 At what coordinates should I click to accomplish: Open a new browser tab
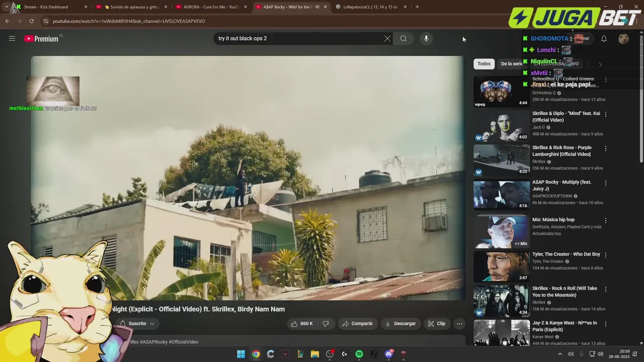click(x=417, y=7)
